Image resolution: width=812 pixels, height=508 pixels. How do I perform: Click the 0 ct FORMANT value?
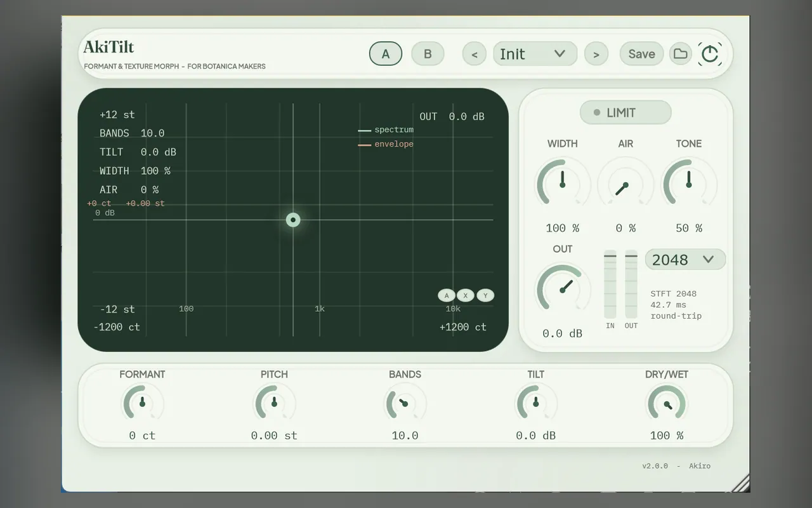142,436
